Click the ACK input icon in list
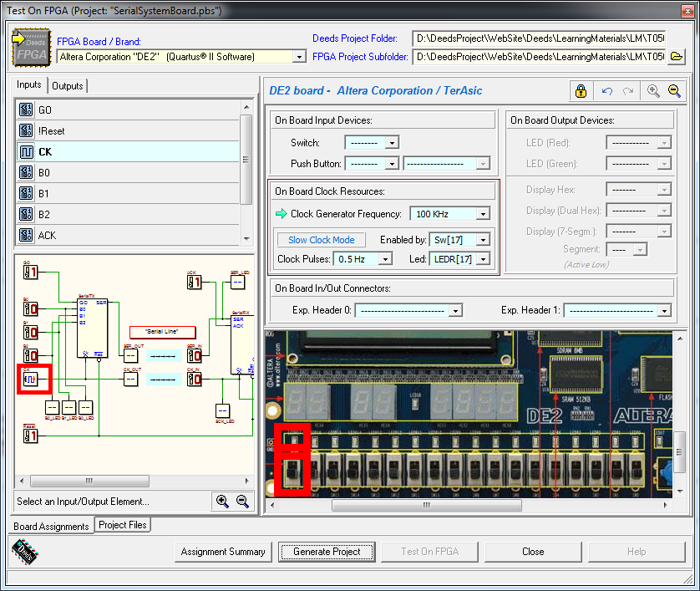Screen dimensions: 700x591 point(26,235)
